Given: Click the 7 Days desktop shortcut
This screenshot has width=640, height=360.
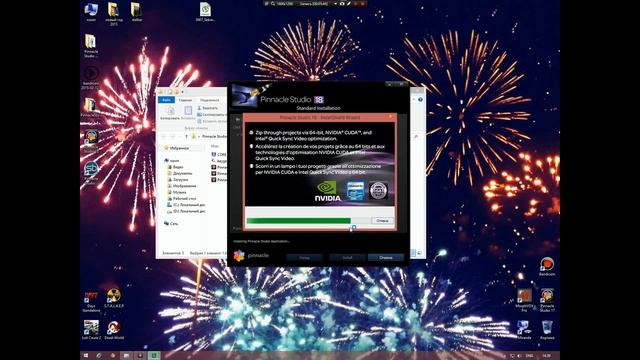Looking at the screenshot, I should (x=91, y=301).
